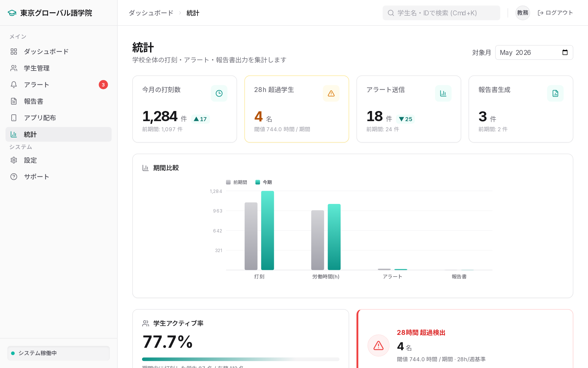This screenshot has width=588, height=368.
Task: Go to サポート in the sidebar
Action: click(58, 177)
